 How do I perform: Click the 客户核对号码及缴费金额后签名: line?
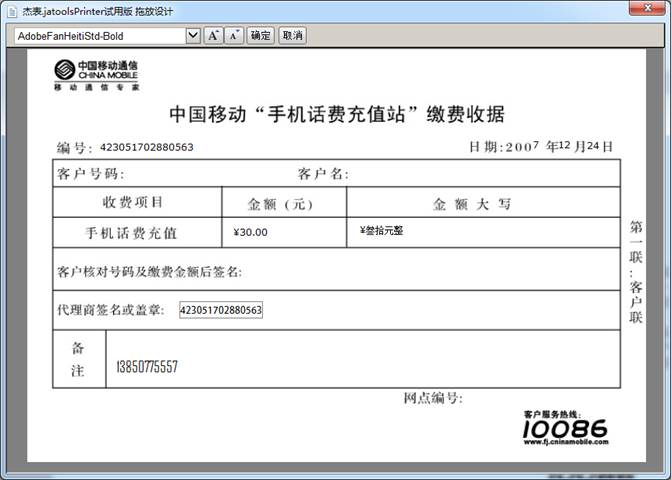pyautogui.click(x=149, y=272)
